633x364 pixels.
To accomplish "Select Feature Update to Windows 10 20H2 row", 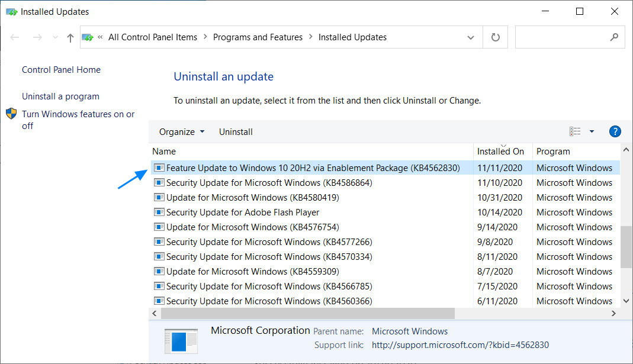I will pyautogui.click(x=385, y=168).
